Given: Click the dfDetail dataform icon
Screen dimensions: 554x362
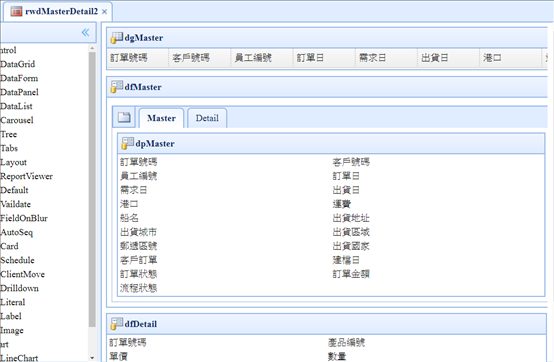Looking at the screenshot, I should tap(116, 324).
